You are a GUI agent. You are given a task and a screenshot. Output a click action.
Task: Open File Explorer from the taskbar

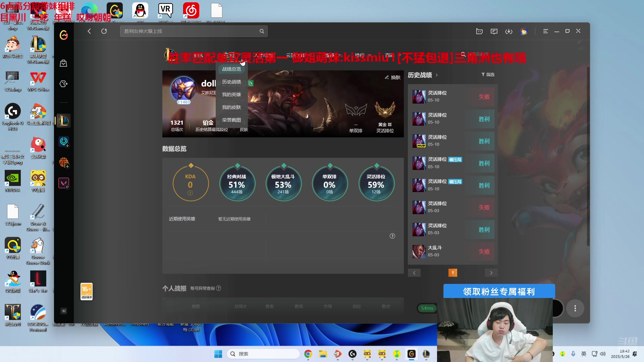(x=323, y=354)
